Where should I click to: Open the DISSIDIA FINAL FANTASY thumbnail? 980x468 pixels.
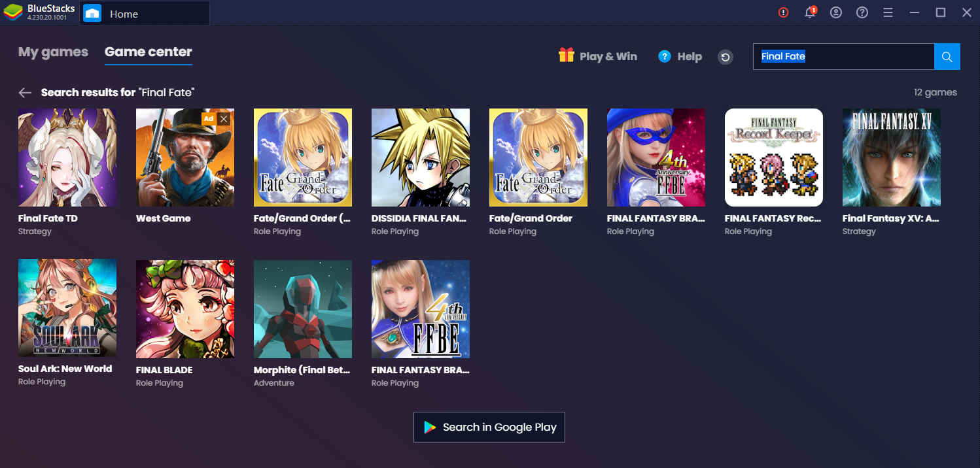[x=421, y=158]
